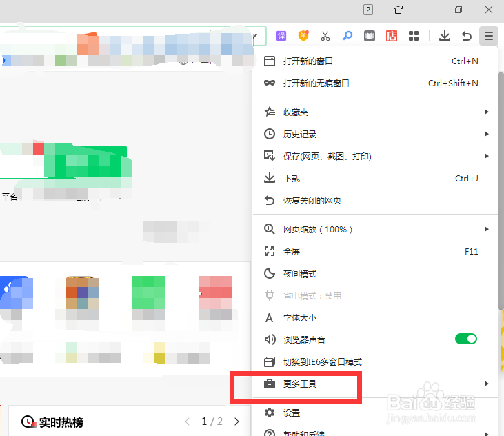This screenshot has width=504, height=436.
Task: Click the skin shirt icon in title bar
Action: [398, 10]
